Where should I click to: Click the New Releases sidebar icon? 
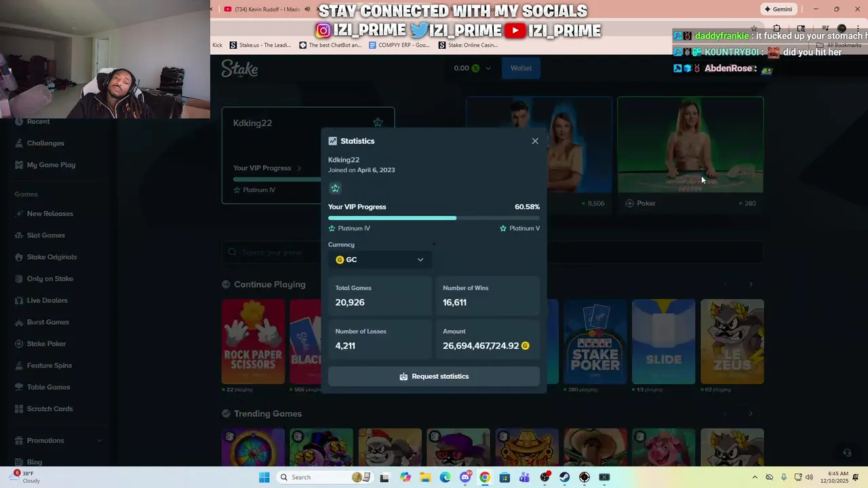19,213
